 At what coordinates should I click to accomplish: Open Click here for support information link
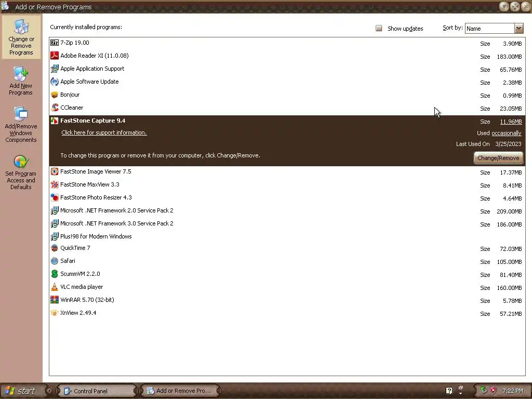(104, 132)
